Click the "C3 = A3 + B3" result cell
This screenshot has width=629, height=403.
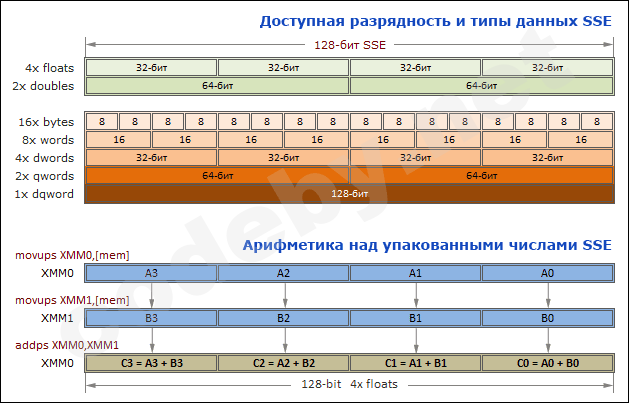[x=151, y=363]
